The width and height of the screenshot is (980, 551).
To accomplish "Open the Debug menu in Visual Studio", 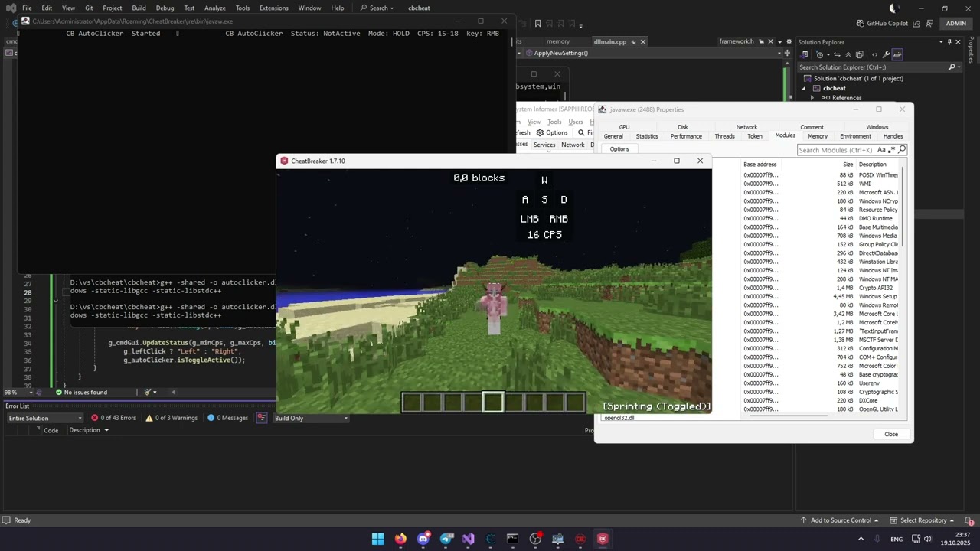I will point(165,8).
